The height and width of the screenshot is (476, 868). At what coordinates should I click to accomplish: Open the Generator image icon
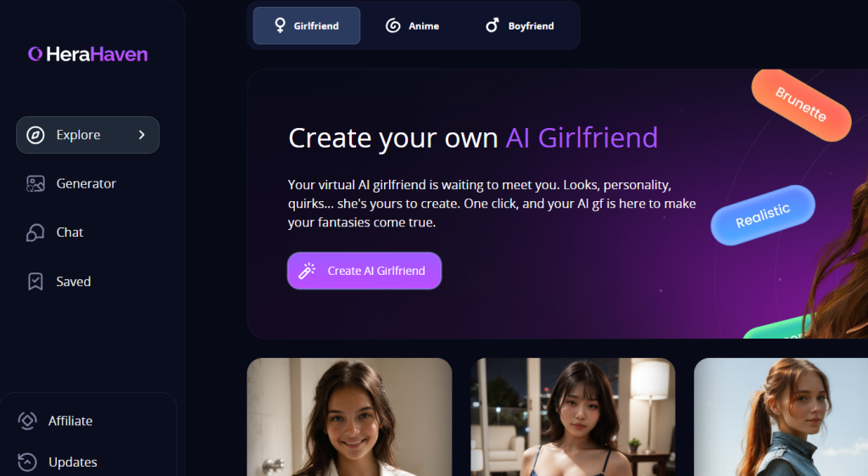click(36, 183)
